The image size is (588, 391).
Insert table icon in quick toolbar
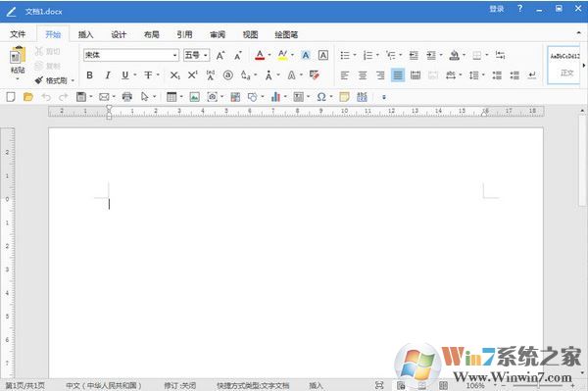coord(171,97)
